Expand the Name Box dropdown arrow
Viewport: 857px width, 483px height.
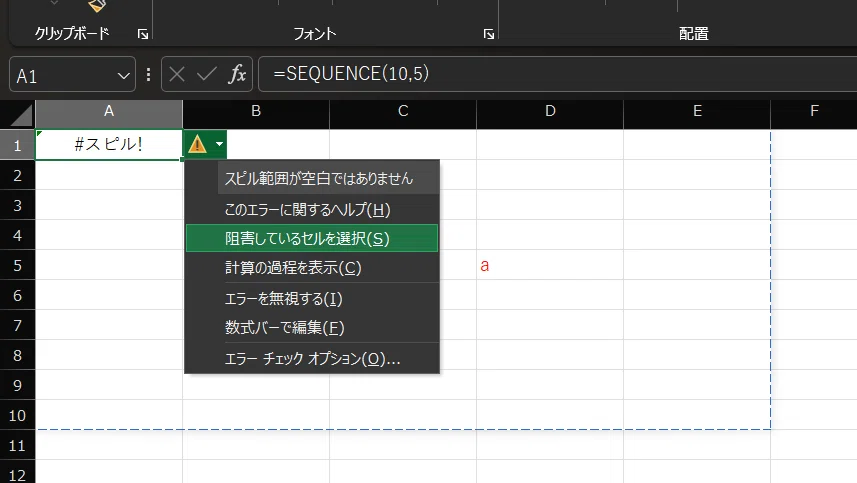[x=124, y=76]
